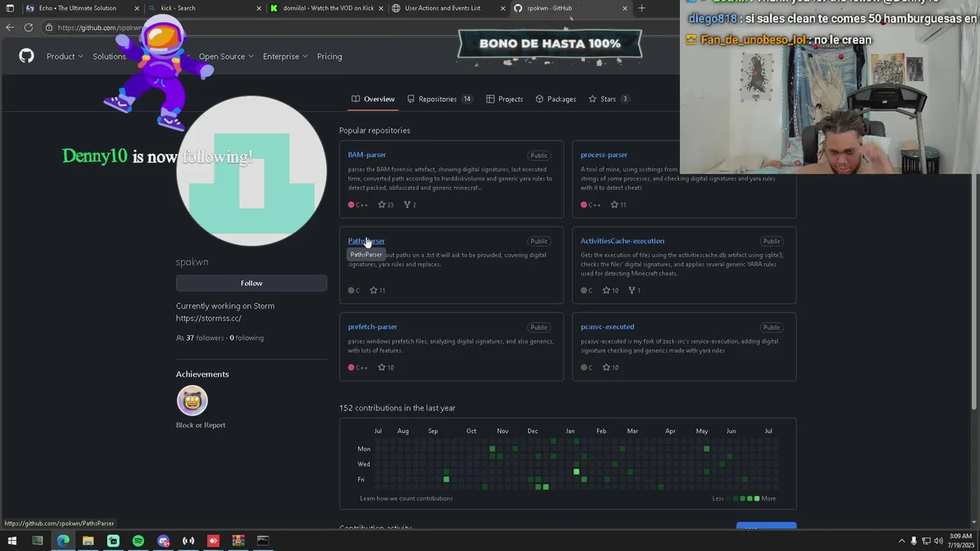Click the 'Popular repositories' heading

tap(374, 130)
